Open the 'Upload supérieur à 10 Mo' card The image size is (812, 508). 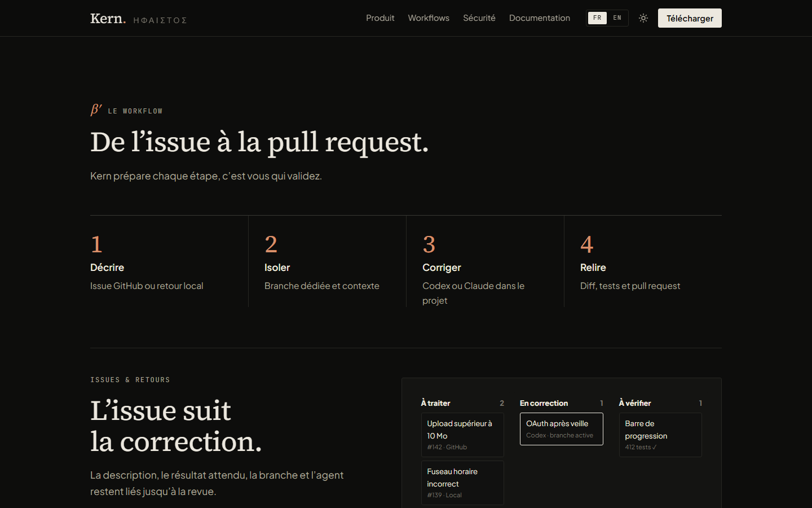[462, 435]
